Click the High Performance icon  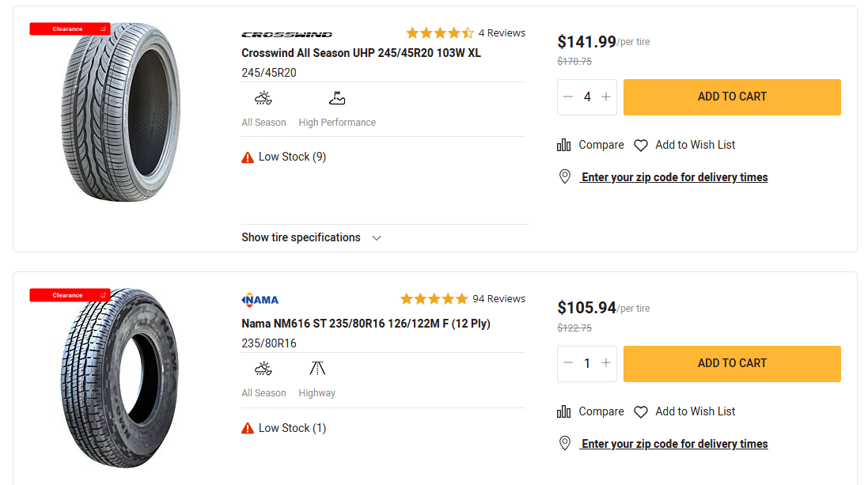(x=337, y=99)
